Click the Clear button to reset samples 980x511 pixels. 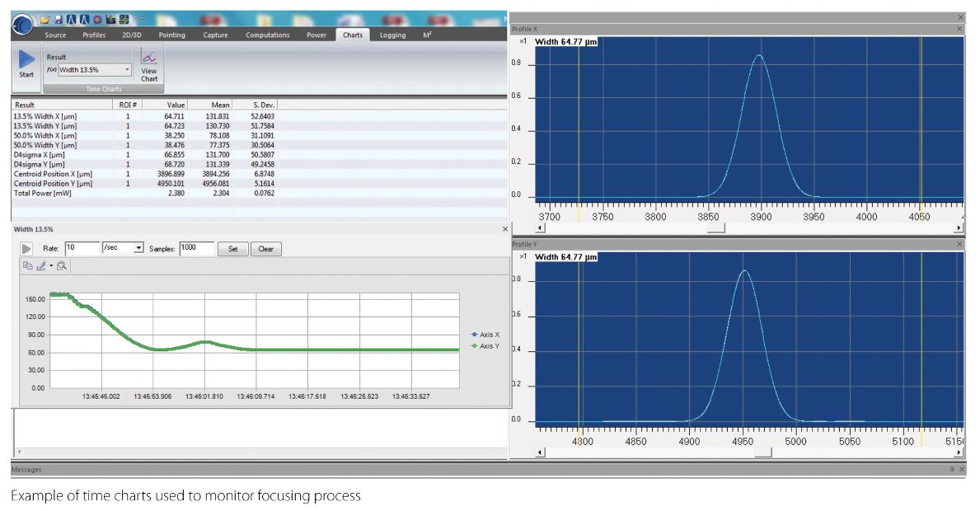pos(265,248)
